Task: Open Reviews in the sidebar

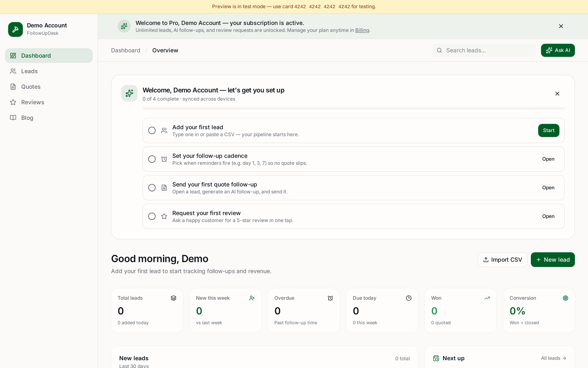Action: 49,102
